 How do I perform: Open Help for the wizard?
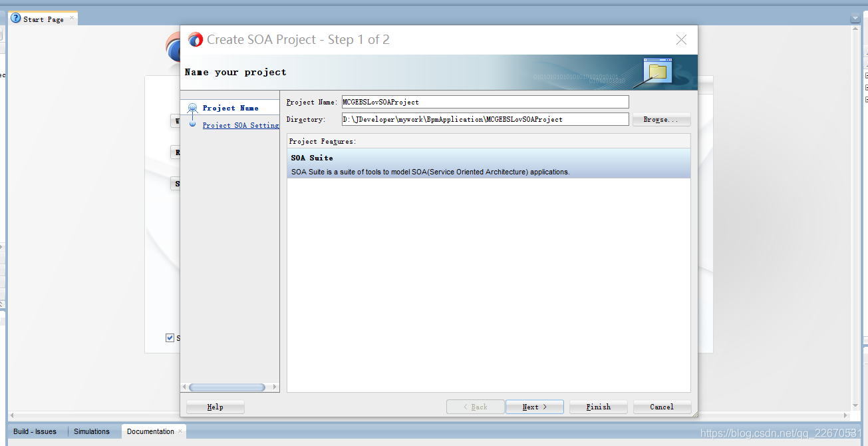coord(216,407)
